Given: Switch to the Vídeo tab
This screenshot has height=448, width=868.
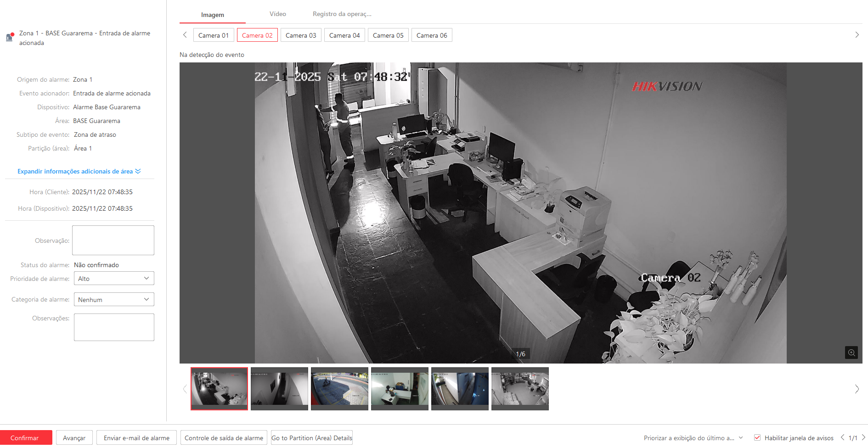Looking at the screenshot, I should click(x=277, y=14).
